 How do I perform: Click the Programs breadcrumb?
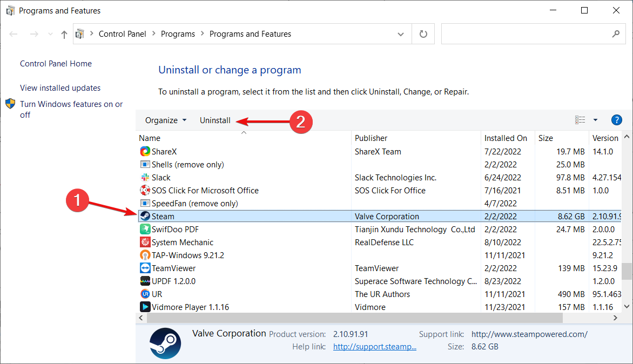[x=178, y=34]
